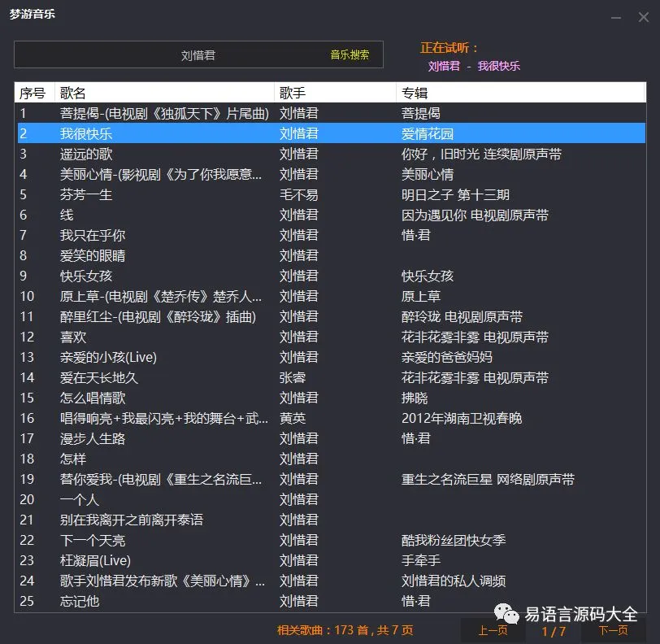Click album 手牵手 in row 23

pyautogui.click(x=421, y=560)
